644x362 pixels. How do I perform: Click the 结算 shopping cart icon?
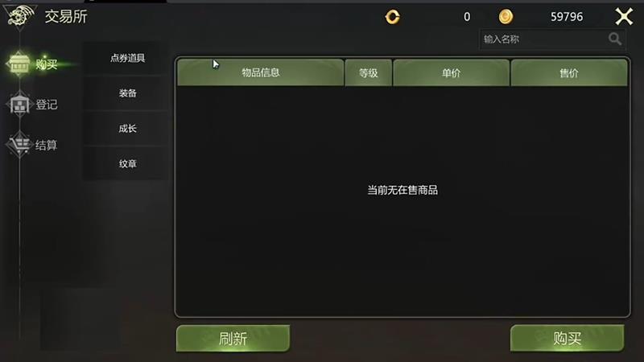pyautogui.click(x=19, y=145)
